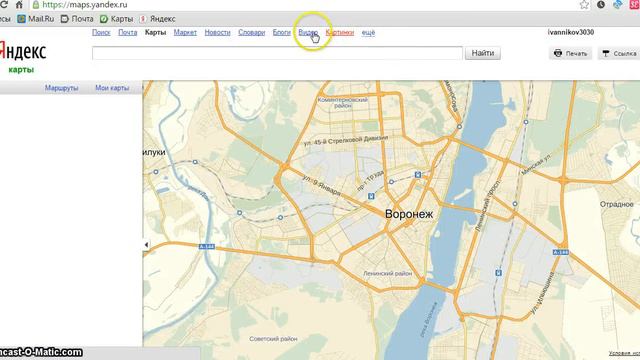
Task: Click the A-144 road shield on the east side
Action: tap(561, 252)
